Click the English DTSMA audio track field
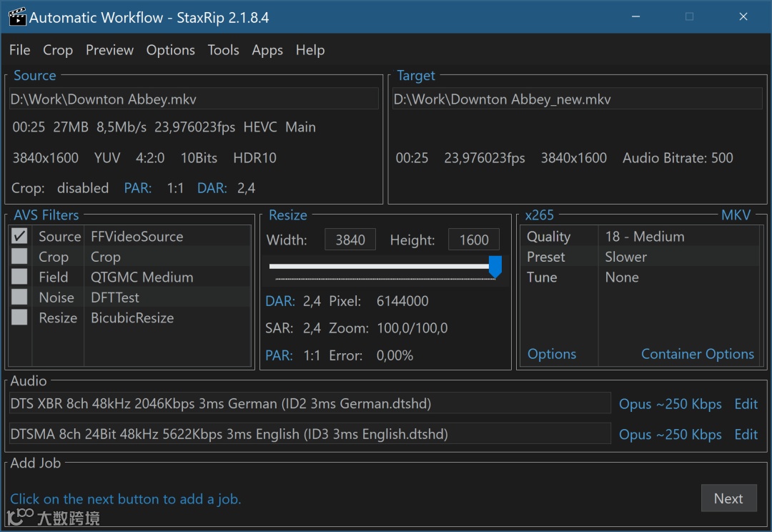The width and height of the screenshot is (772, 532). (x=310, y=434)
